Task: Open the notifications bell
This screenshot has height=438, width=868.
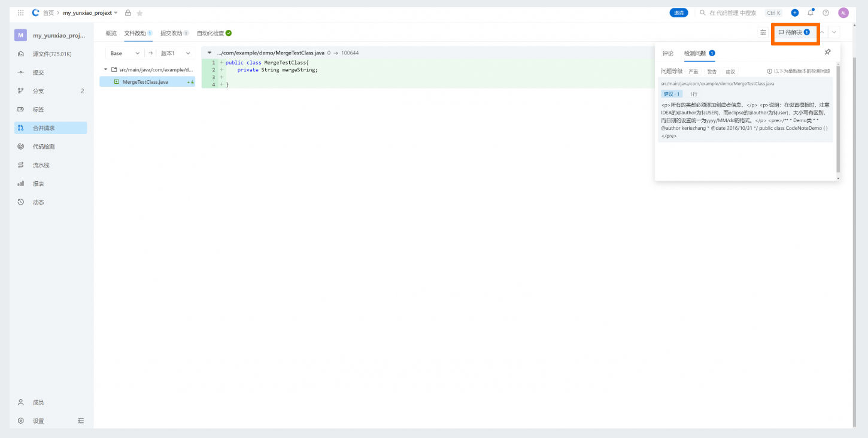Action: [811, 13]
